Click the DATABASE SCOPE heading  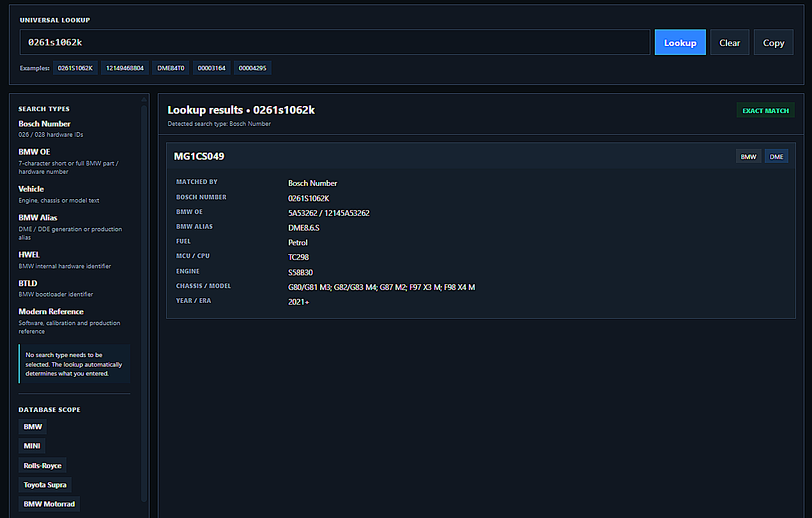pos(49,410)
